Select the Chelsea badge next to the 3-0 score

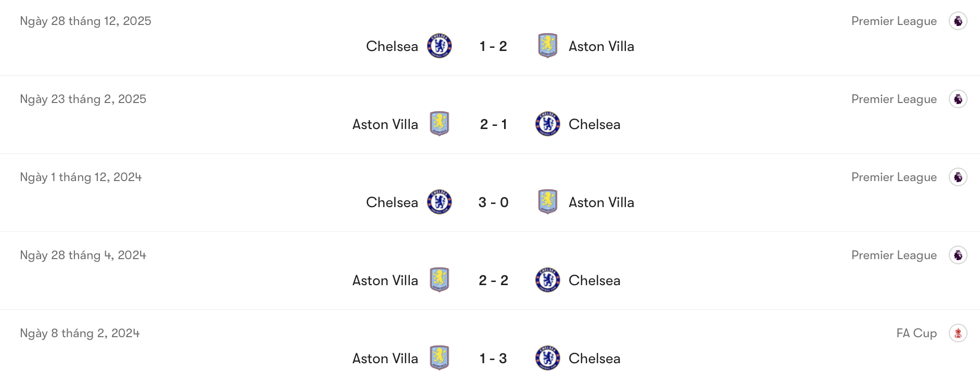tap(548, 202)
